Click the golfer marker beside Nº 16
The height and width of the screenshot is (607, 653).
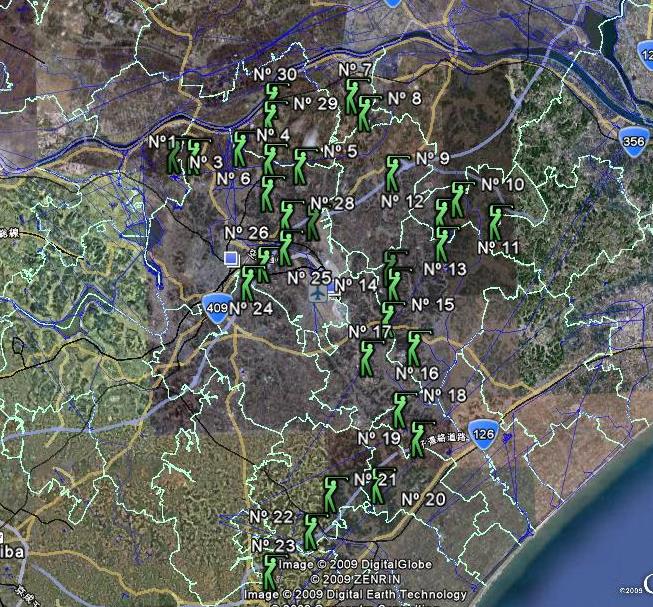pos(416,349)
